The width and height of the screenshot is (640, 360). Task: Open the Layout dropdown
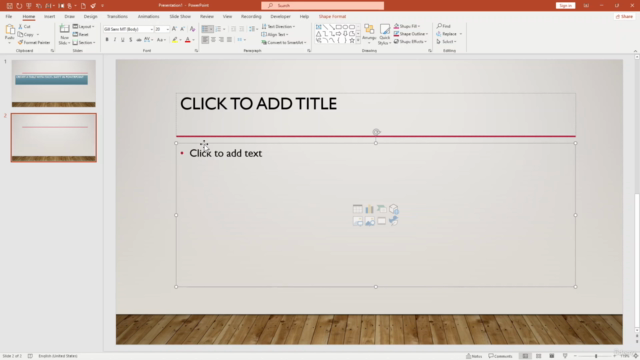(x=84, y=27)
